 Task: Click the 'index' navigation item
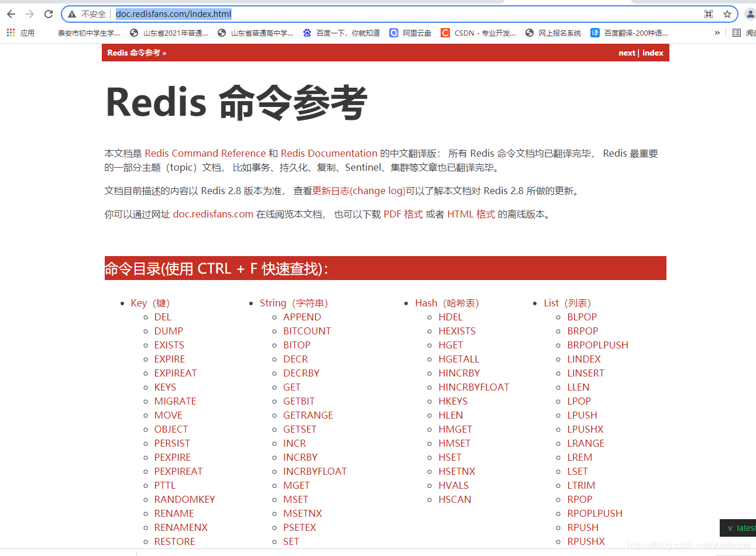[653, 53]
